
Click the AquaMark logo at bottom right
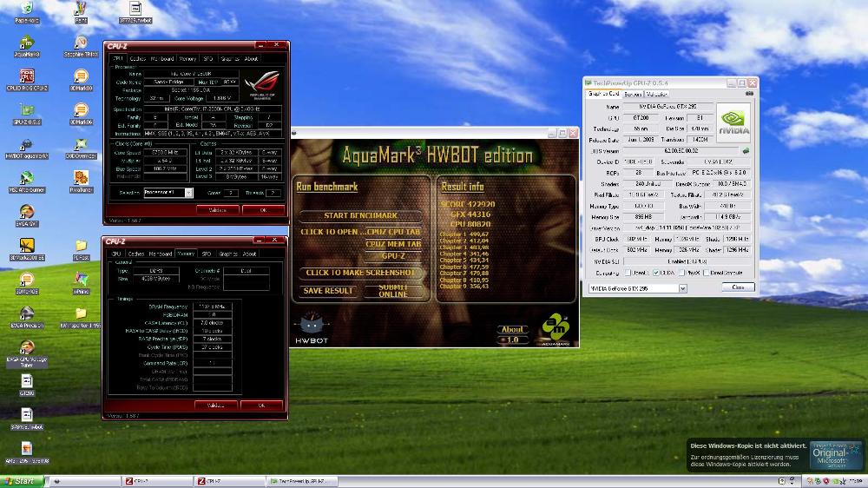coord(556,329)
